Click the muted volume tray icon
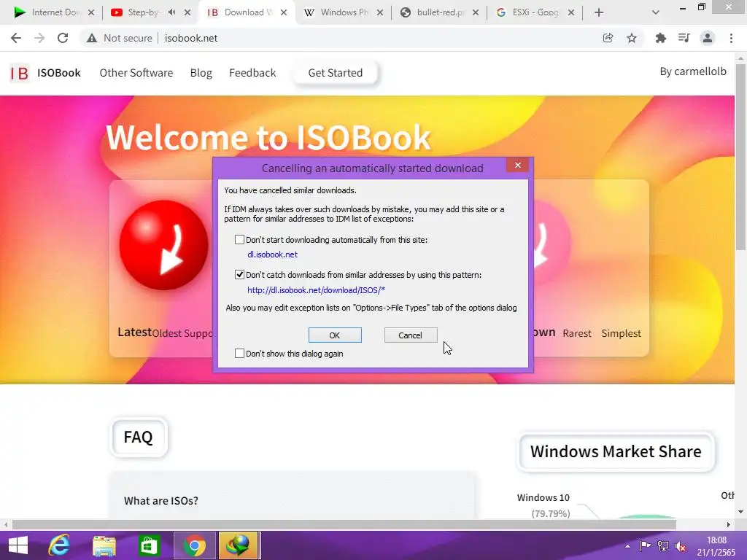747x560 pixels. pos(681,546)
